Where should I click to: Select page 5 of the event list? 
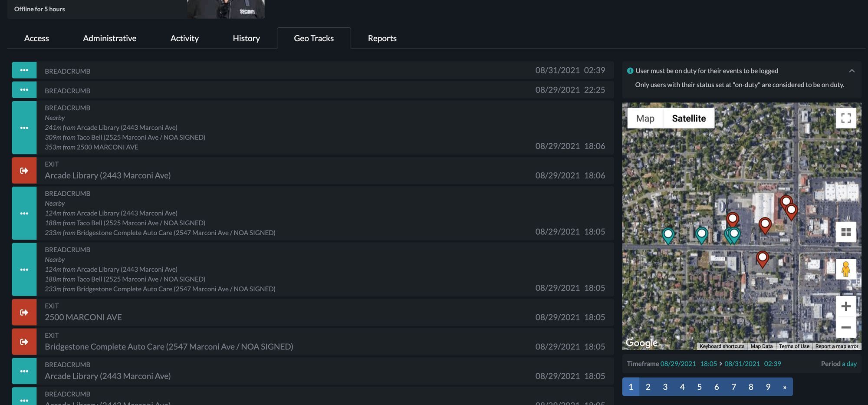(x=699, y=386)
